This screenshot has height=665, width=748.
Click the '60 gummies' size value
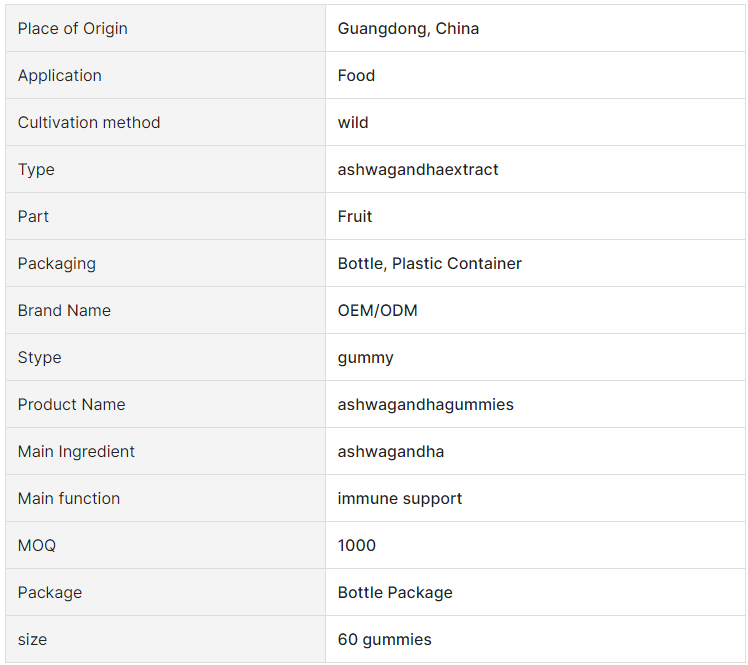pos(384,640)
